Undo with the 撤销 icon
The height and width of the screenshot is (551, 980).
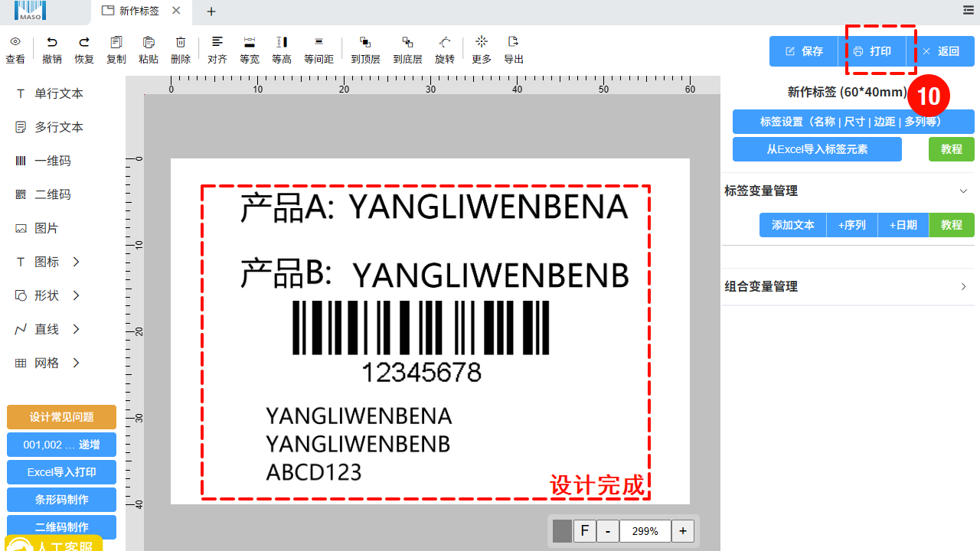pyautogui.click(x=52, y=42)
